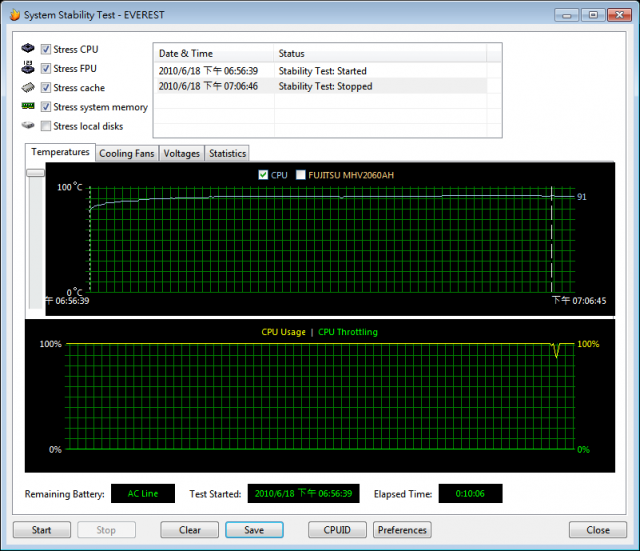Viewport: 640px width, 551px height.
Task: Click the flame icon in the title bar
Action: pyautogui.click(x=13, y=14)
